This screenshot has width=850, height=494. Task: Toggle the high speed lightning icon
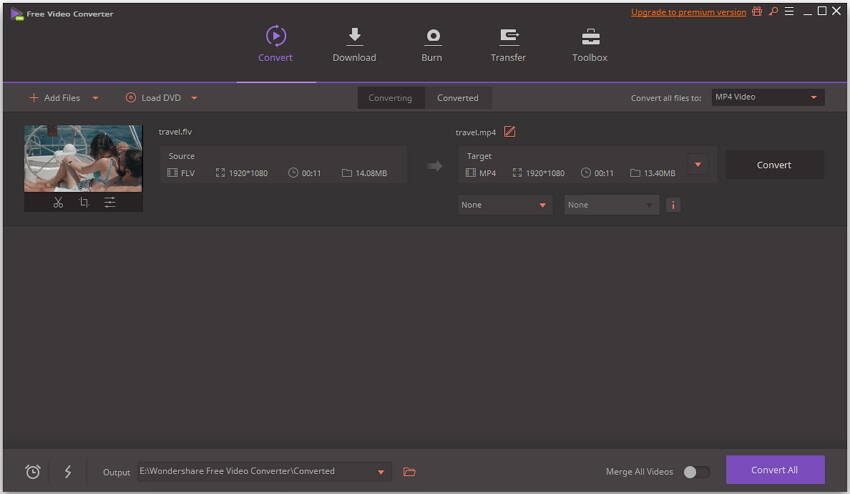68,471
